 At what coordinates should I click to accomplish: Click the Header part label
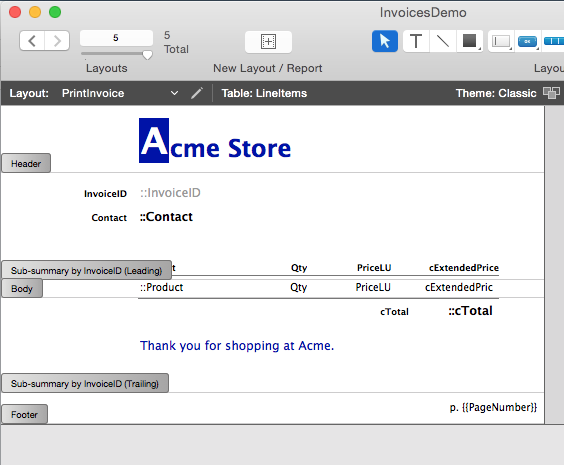coord(26,163)
